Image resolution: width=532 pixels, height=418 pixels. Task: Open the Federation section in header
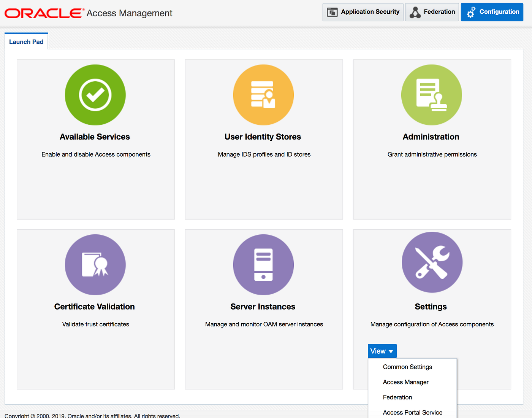click(x=432, y=12)
